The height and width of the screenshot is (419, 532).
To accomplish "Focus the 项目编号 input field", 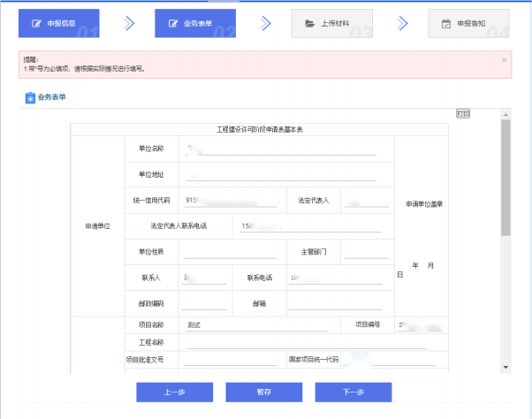I will (420, 325).
